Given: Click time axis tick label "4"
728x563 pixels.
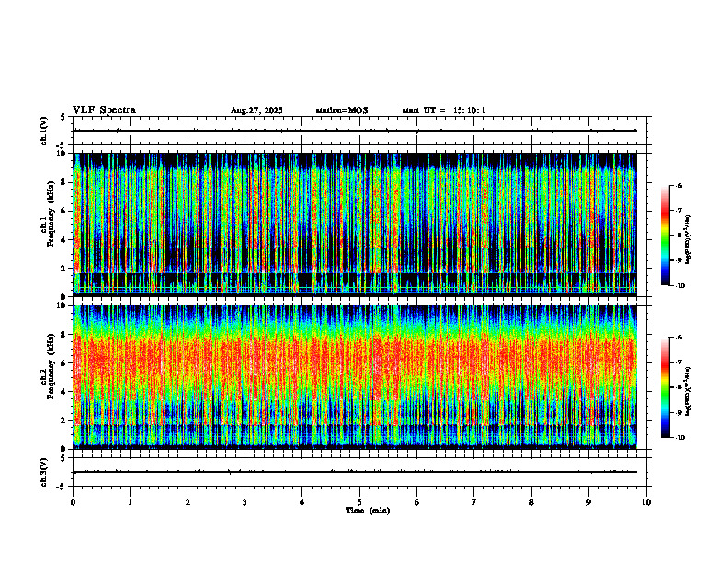Looking at the screenshot, I should [x=302, y=501].
